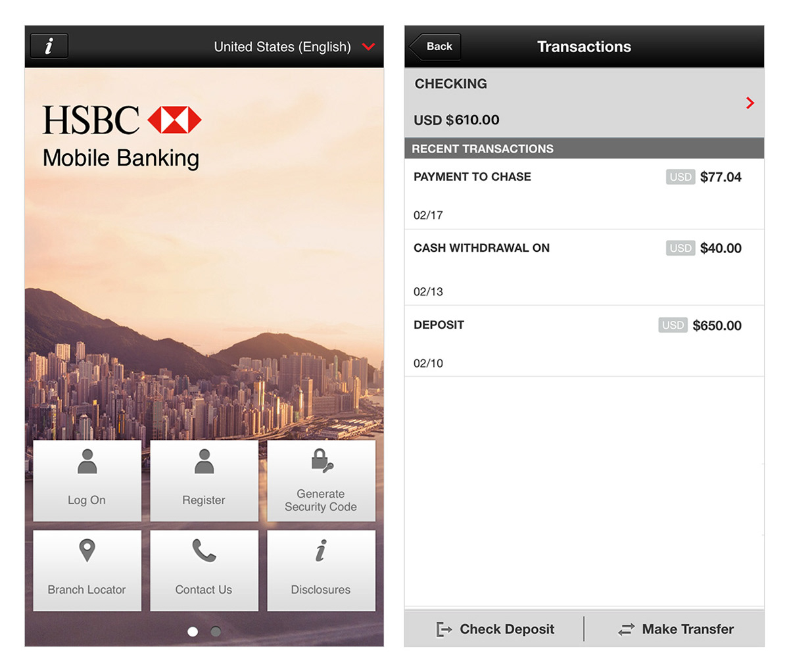Select the CASH WITHDRAWAL ON transaction
The width and height of the screenshot is (789, 672).
pos(584,268)
